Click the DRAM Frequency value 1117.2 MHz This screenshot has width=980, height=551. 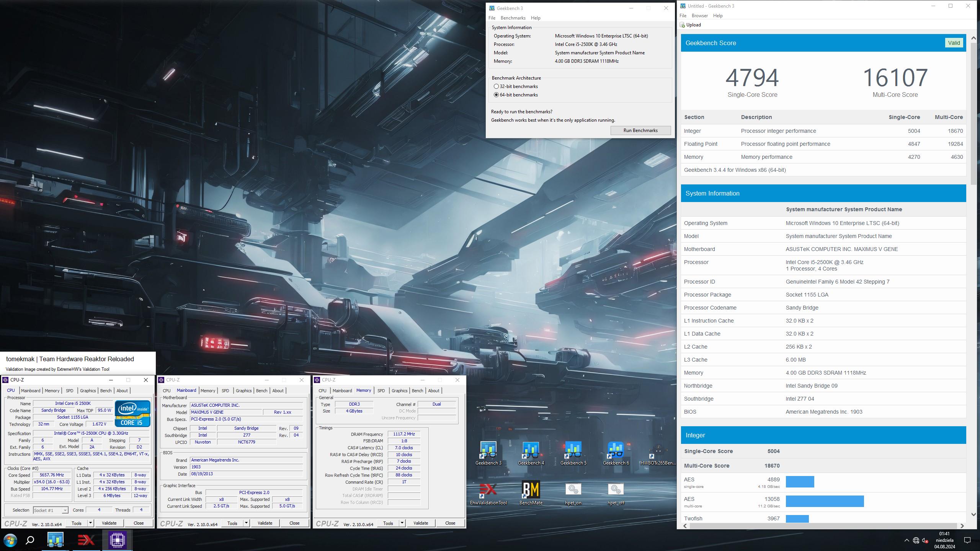point(404,434)
